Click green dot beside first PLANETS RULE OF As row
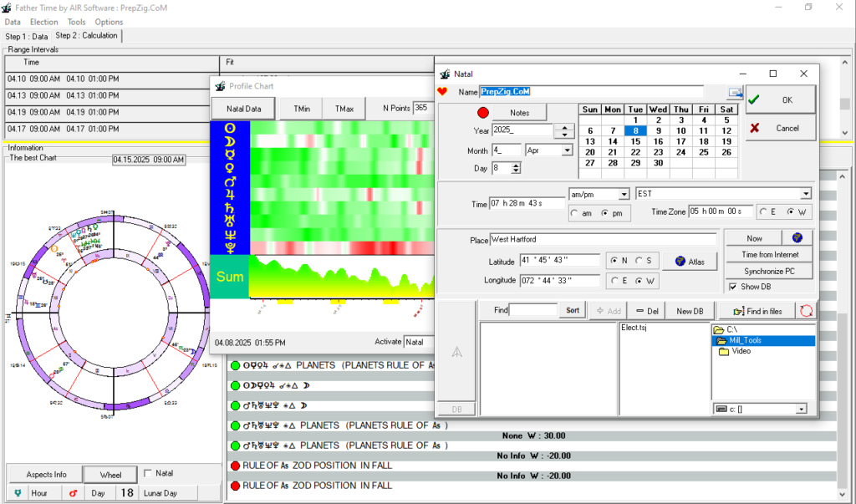The width and height of the screenshot is (856, 504). pos(235,365)
